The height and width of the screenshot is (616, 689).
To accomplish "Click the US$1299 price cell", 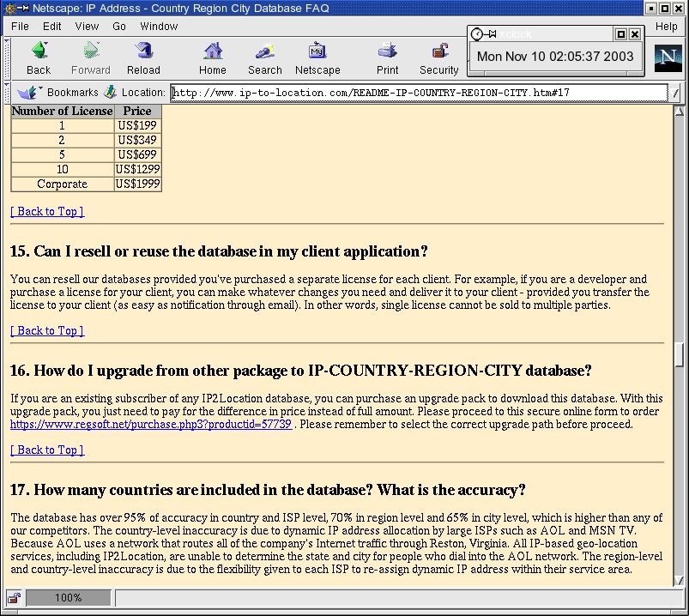I will [x=137, y=169].
